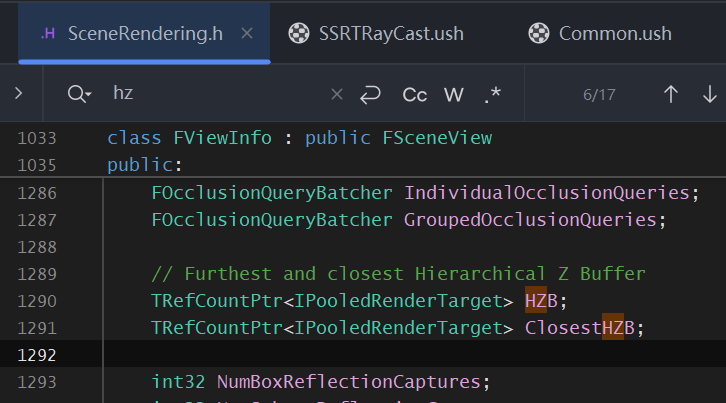This screenshot has height=403, width=726.
Task: Toggle Match Case search option
Action: 414,94
